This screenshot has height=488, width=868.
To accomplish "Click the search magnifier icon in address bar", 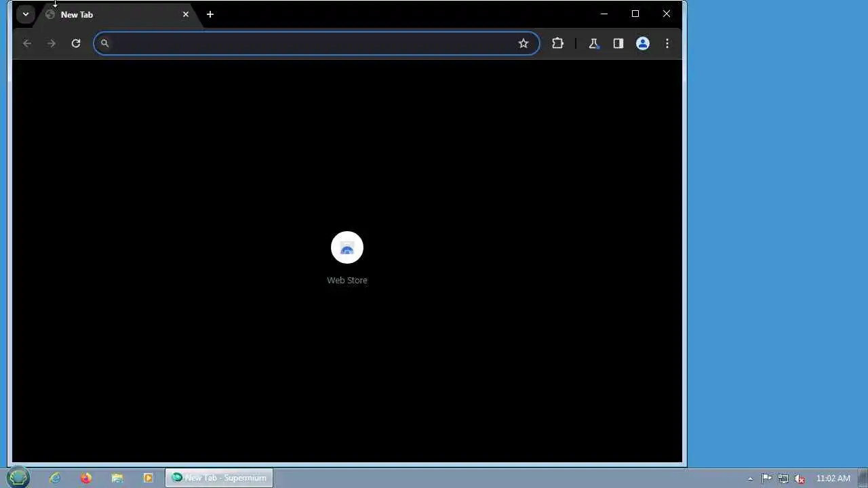I will 104,43.
